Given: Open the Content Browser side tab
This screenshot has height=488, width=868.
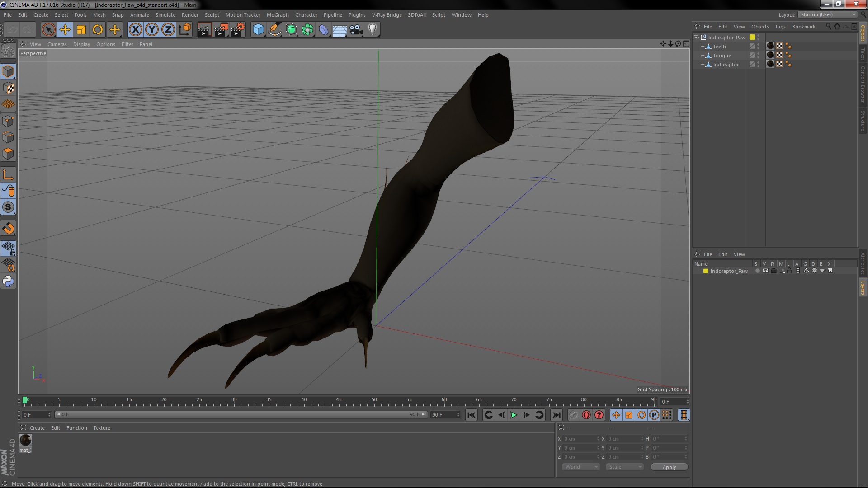Looking at the screenshot, I should coord(863,84).
